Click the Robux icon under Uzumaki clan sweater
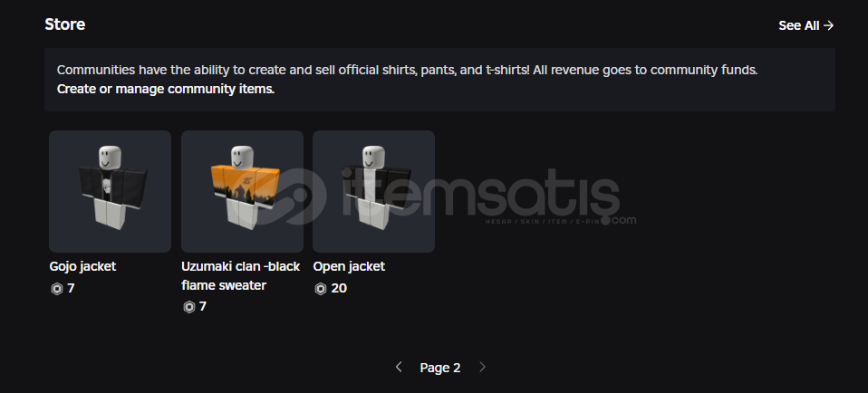The height and width of the screenshot is (393, 868). [x=188, y=307]
